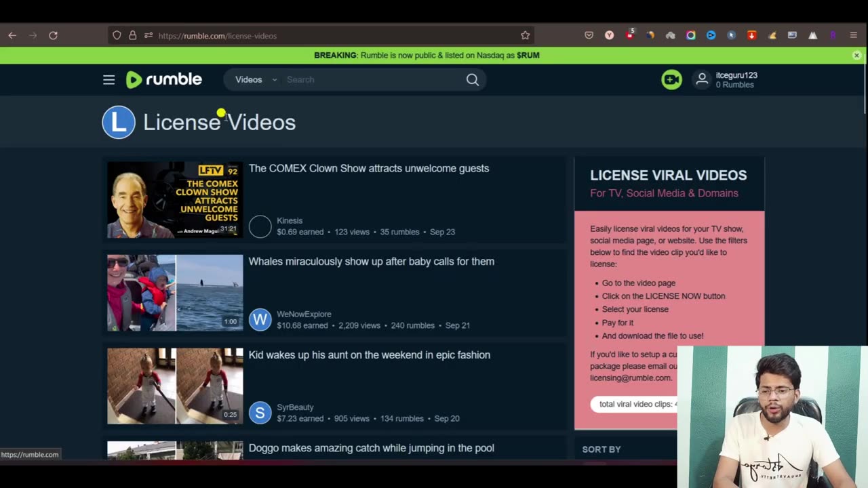Screen dimensions: 868x488
Task: Reload the page with the refresh icon
Action: coord(53,35)
